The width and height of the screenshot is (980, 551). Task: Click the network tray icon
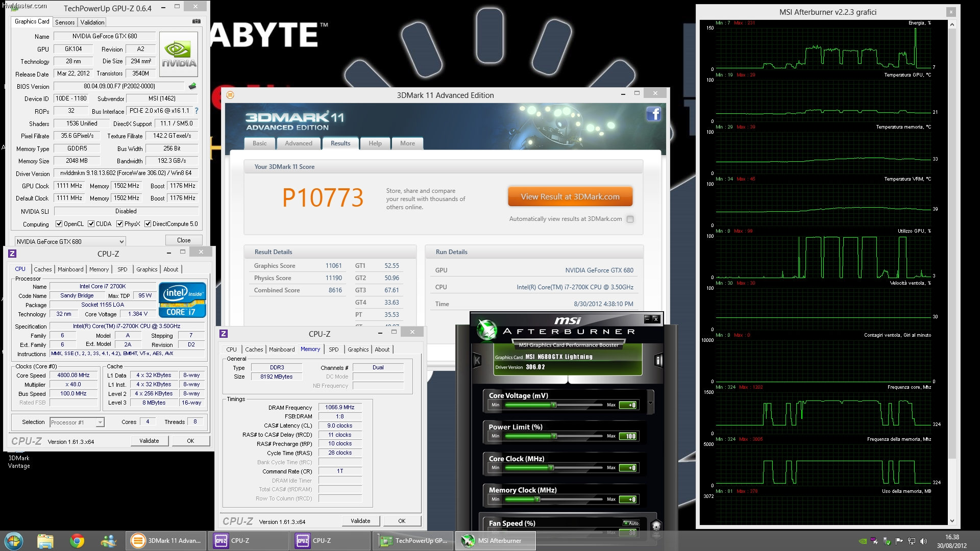pos(911,541)
